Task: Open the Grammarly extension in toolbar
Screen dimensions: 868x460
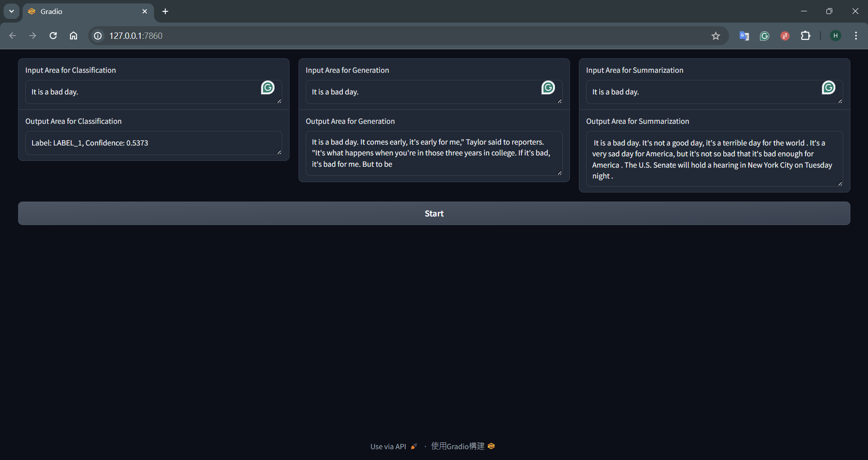Action: [x=764, y=36]
